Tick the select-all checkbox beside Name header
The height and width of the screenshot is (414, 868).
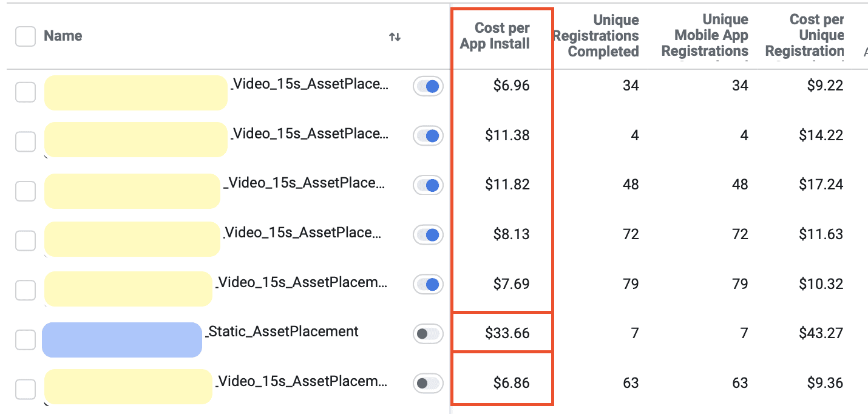pyautogui.click(x=25, y=36)
